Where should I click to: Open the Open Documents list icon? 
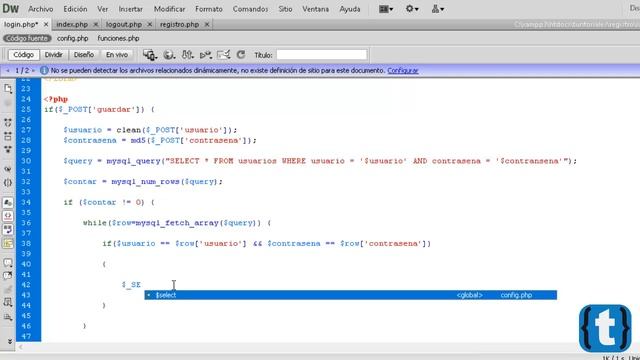[x=8, y=89]
